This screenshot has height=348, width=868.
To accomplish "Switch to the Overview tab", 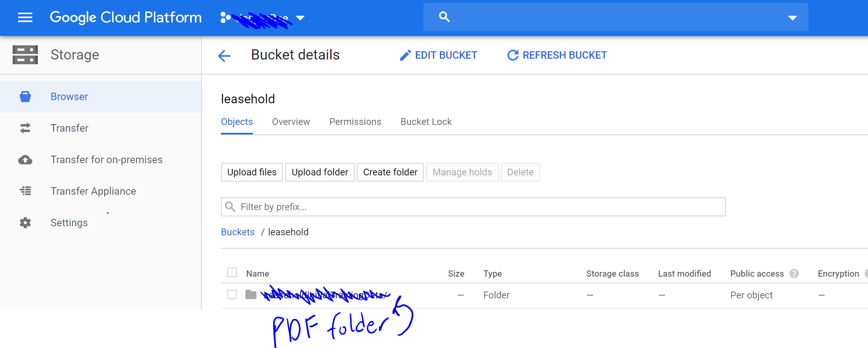I will tap(291, 122).
